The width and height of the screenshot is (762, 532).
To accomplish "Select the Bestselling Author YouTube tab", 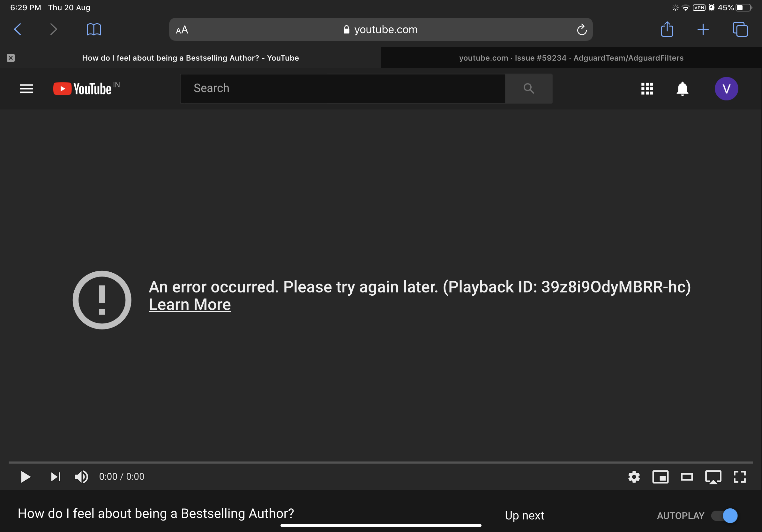I will tap(190, 58).
